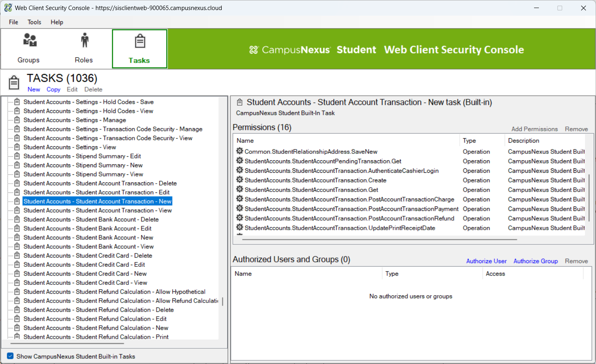This screenshot has height=364, width=596.
Task: Click the New task link
Action: [34, 89]
